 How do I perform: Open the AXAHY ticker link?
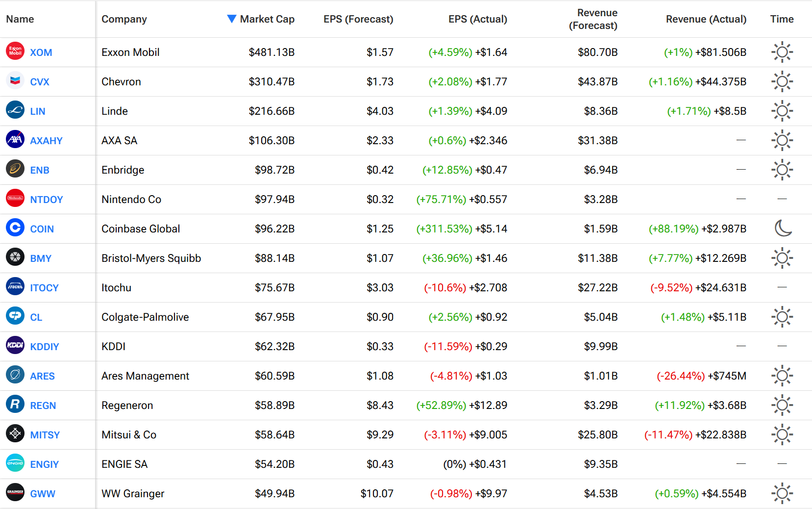pyautogui.click(x=46, y=141)
